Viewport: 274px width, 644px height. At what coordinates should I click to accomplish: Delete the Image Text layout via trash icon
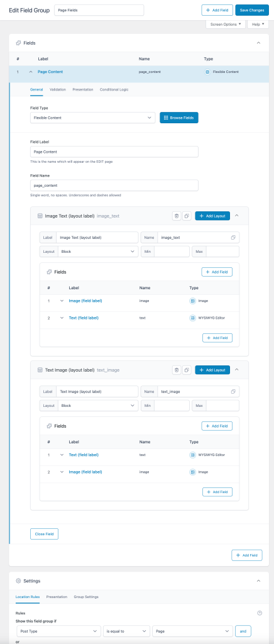tap(177, 216)
